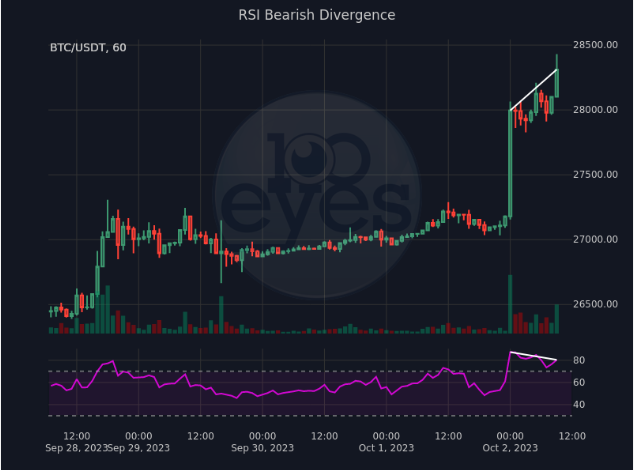Click the 00:00 label above Oct 2, 2023

pos(510,436)
